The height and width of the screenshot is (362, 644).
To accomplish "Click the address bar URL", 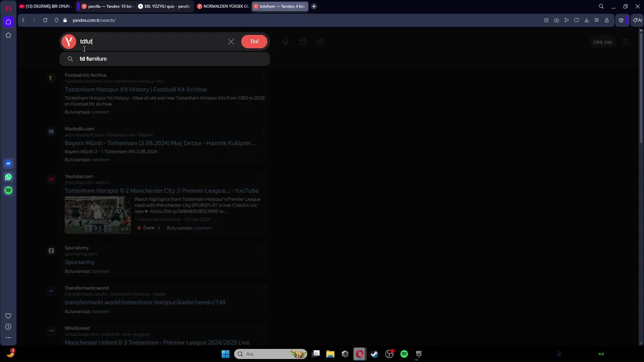I will coord(94,20).
